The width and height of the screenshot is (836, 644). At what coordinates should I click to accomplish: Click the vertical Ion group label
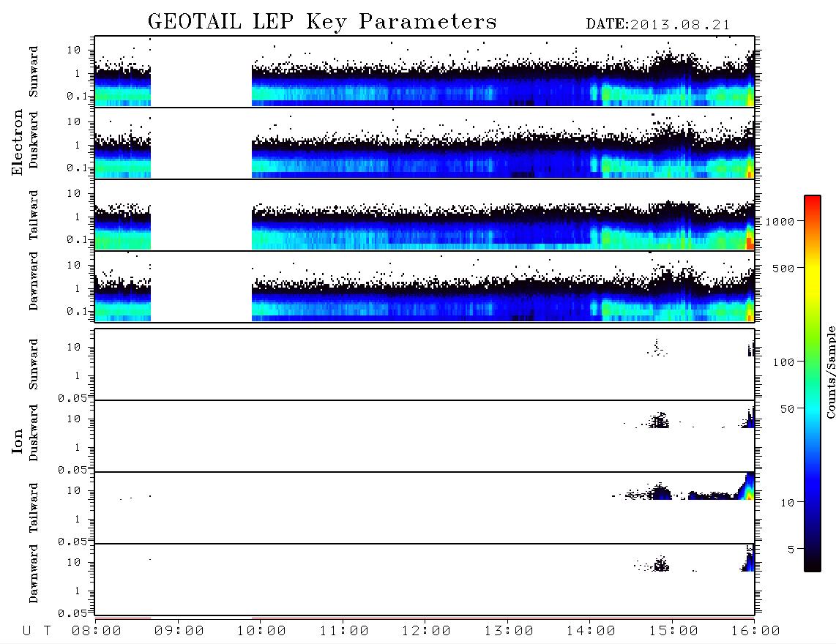point(17,441)
